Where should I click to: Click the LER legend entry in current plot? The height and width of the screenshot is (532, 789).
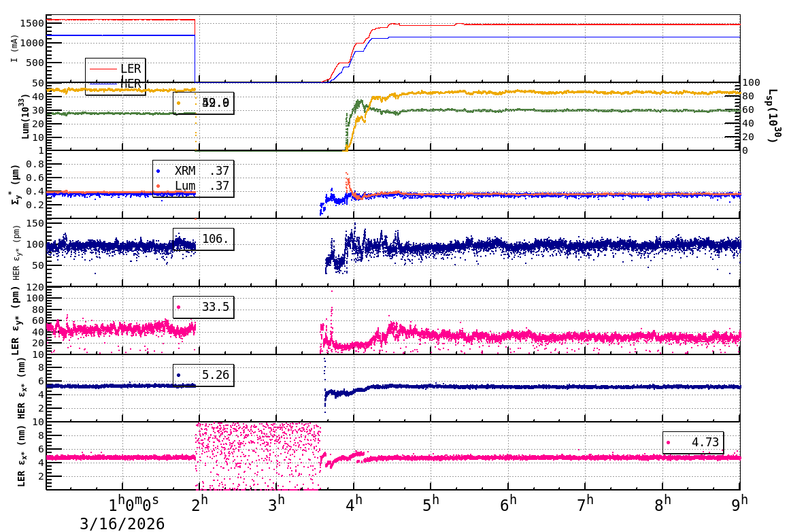pos(116,69)
